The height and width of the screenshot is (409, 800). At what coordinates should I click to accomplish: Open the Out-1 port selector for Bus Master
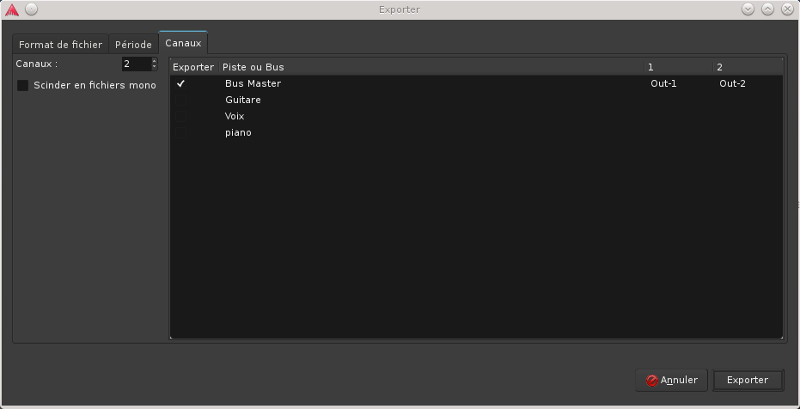coord(663,84)
